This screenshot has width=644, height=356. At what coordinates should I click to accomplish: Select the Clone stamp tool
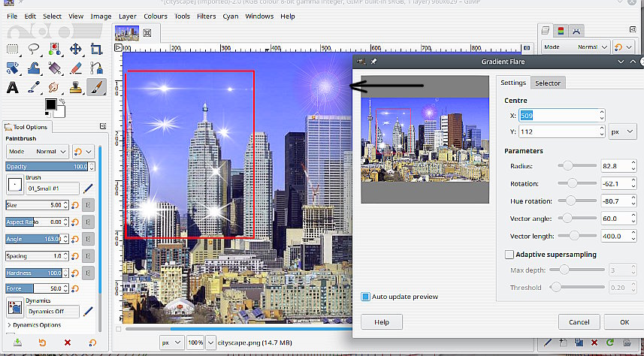pos(76,87)
